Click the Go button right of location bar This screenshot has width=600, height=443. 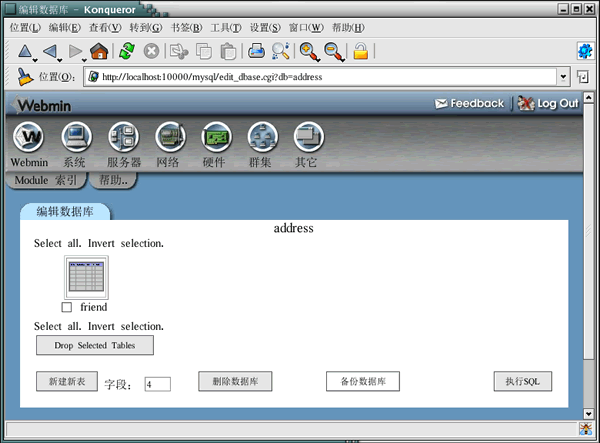[583, 77]
